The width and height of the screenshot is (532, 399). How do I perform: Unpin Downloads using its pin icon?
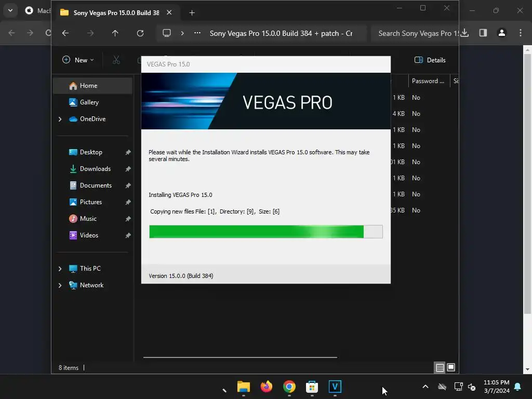coord(128,169)
